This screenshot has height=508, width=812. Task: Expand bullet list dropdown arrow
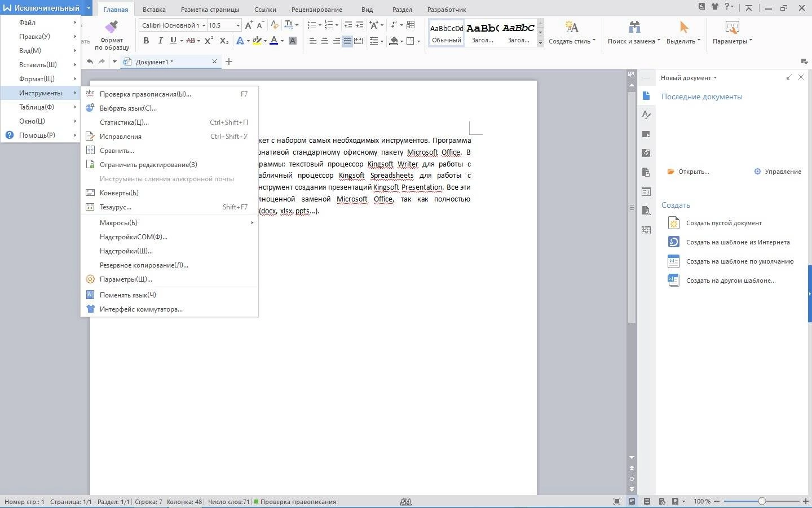[x=320, y=25]
